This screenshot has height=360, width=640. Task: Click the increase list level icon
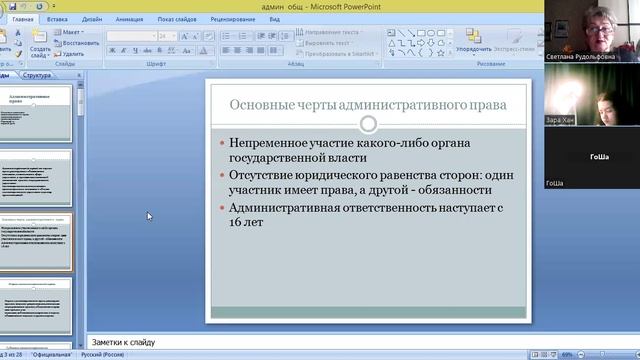(x=272, y=37)
